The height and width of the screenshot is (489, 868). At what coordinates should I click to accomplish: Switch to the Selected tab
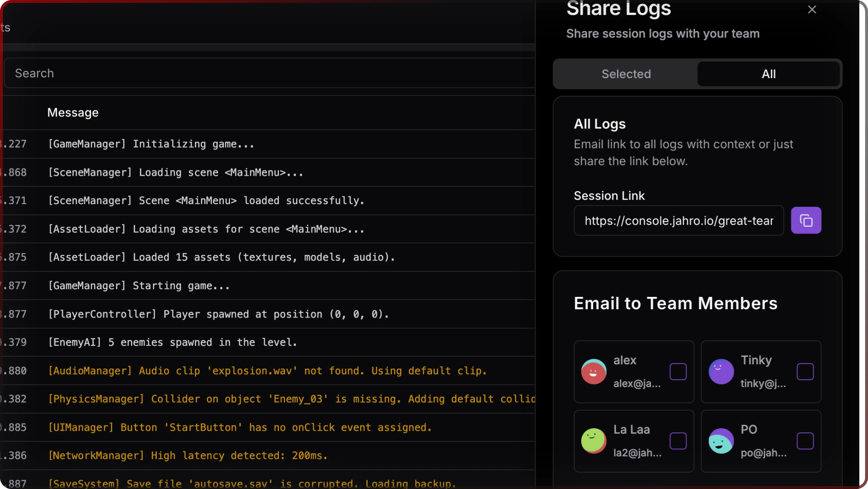[626, 74]
